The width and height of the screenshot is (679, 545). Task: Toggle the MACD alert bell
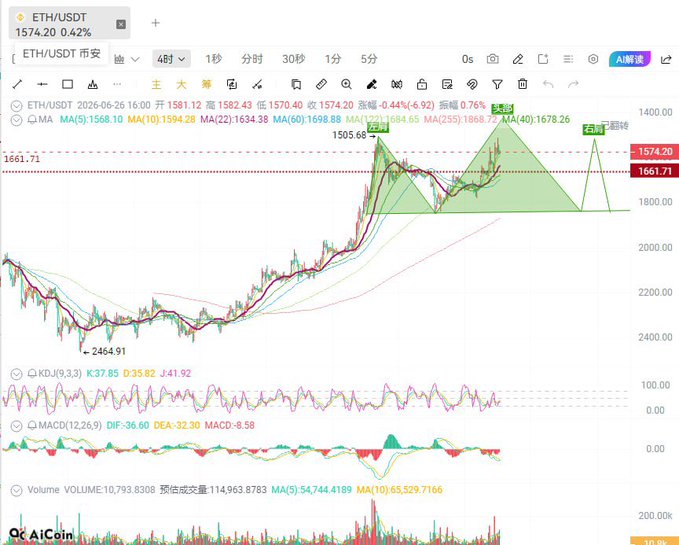[32, 426]
